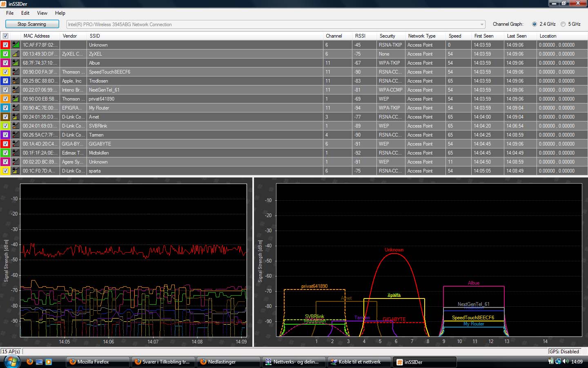The image size is (588, 368).
Task: Switch to Nedlastinger taskbar window
Action: pos(228,362)
